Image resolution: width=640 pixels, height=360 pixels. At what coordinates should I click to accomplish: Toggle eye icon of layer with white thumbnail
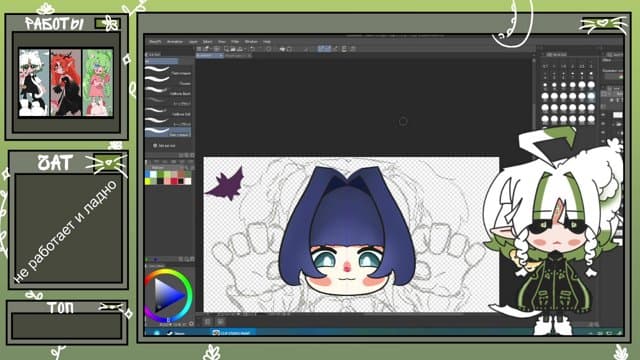point(604,115)
